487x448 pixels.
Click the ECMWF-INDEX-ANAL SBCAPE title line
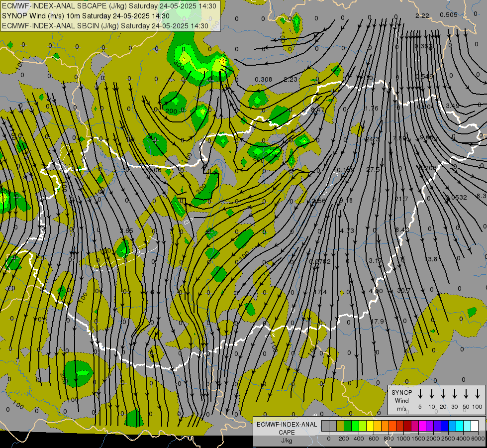tap(109, 6)
